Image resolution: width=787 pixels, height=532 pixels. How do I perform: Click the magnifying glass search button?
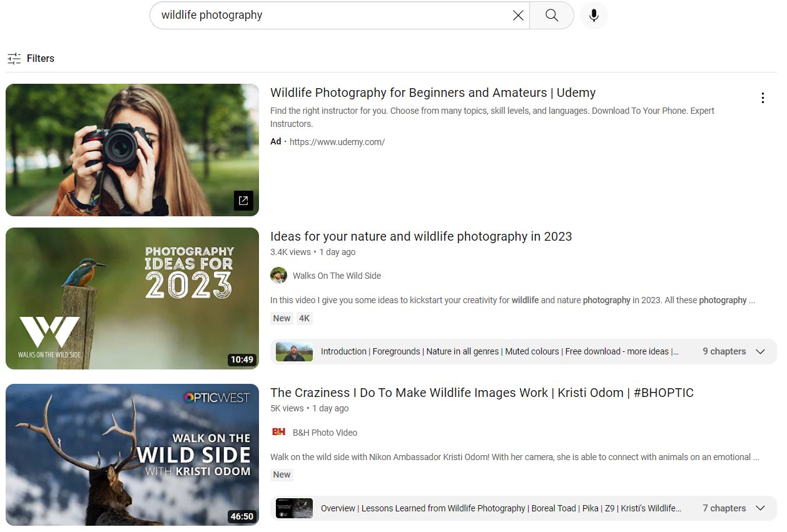552,16
